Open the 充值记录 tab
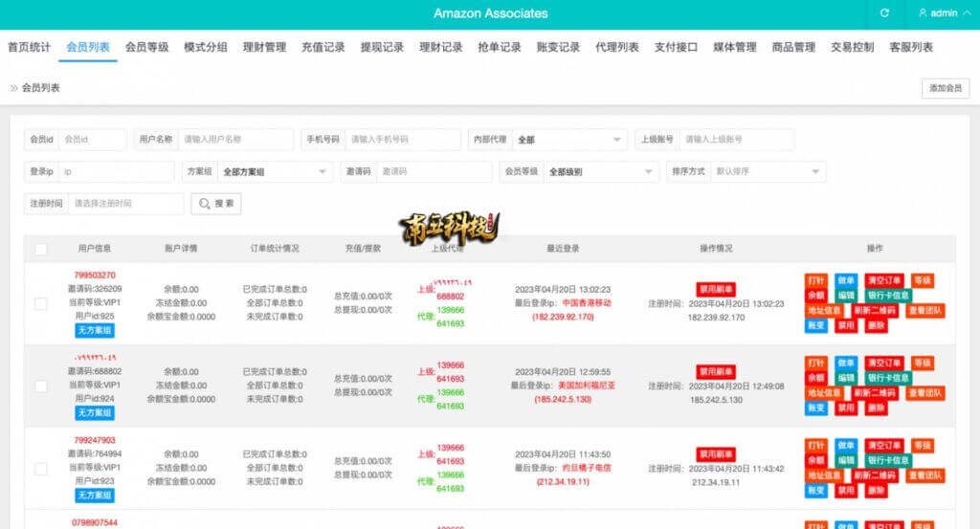Screen dimensions: 980x529 323,47
